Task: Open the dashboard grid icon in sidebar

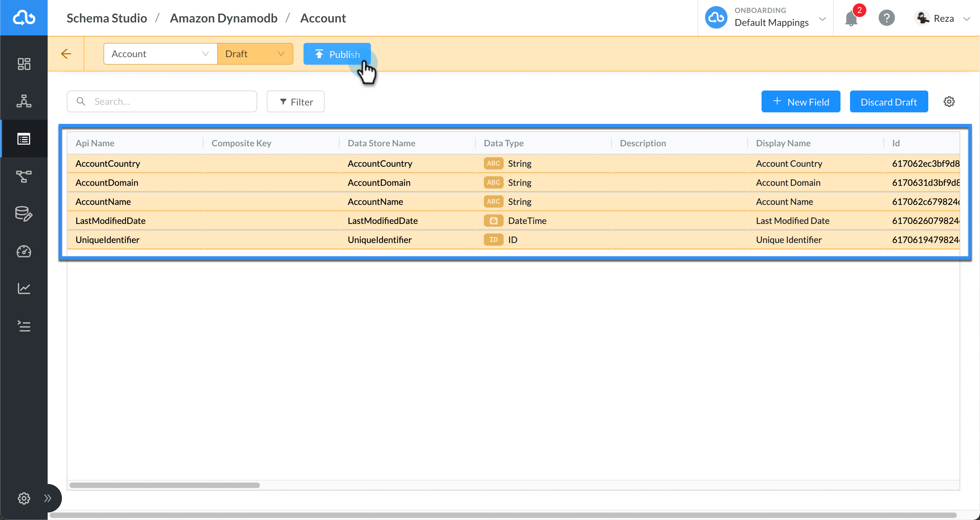Action: [23, 64]
